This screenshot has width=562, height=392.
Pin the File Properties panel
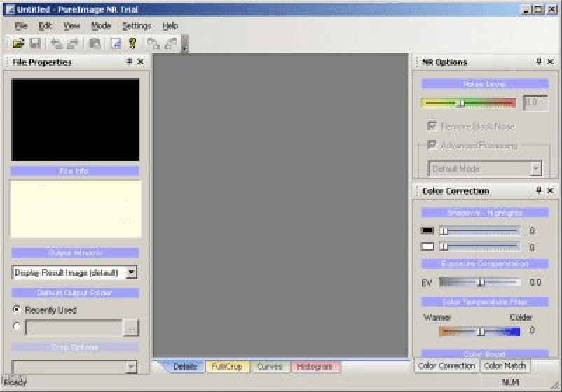129,62
